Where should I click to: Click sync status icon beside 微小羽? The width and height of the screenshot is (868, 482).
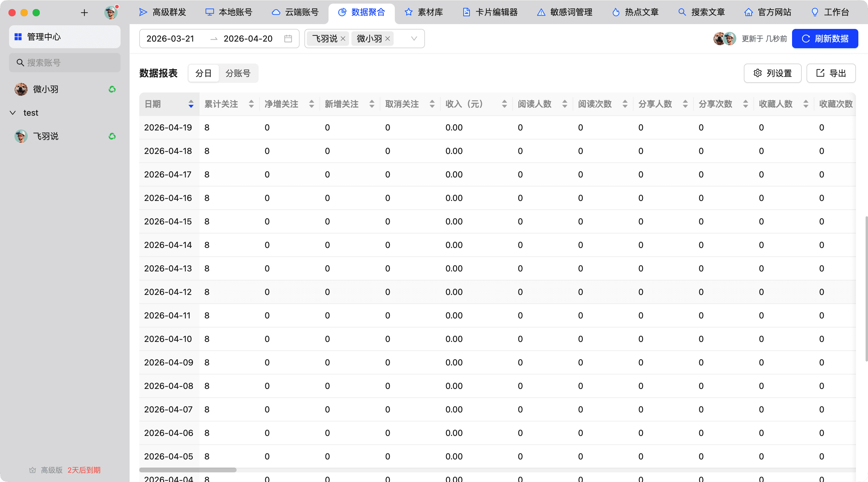[x=112, y=89]
